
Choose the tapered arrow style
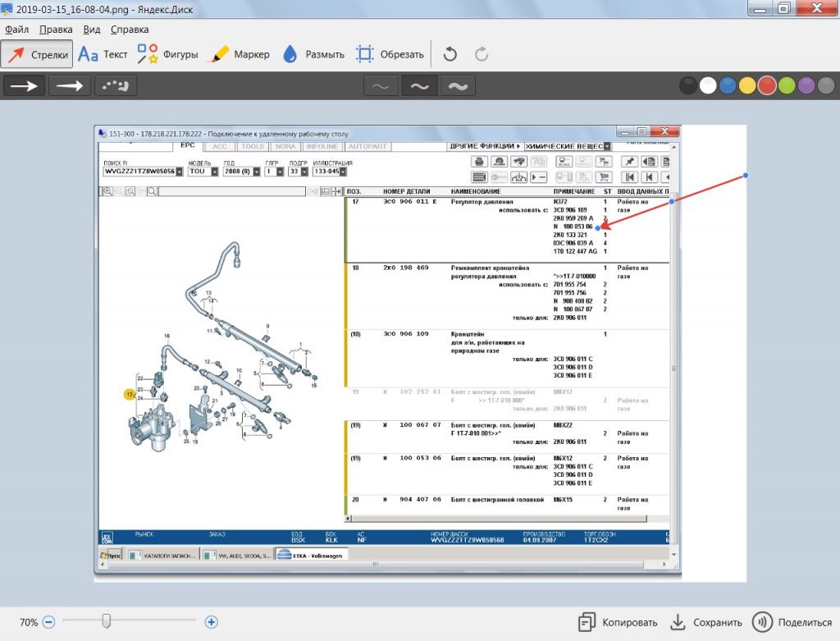(x=70, y=85)
